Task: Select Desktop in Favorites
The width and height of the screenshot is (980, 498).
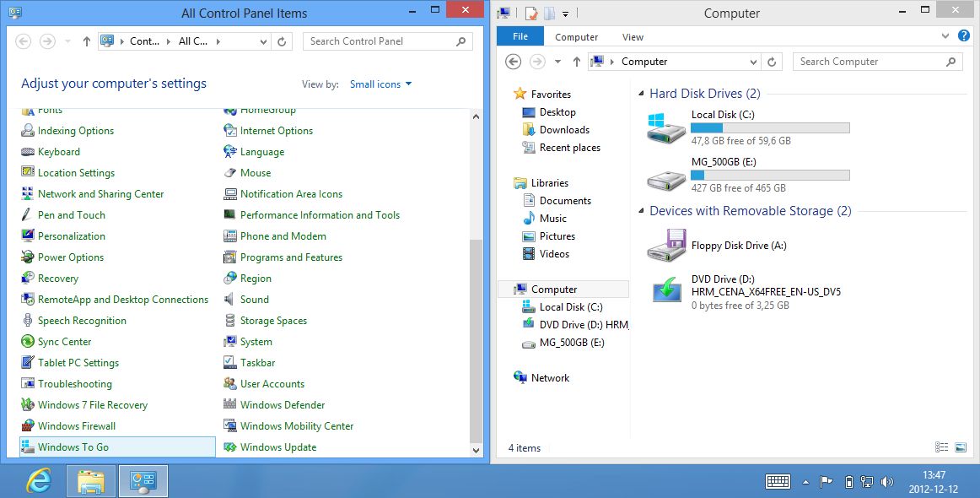Action: tap(549, 112)
